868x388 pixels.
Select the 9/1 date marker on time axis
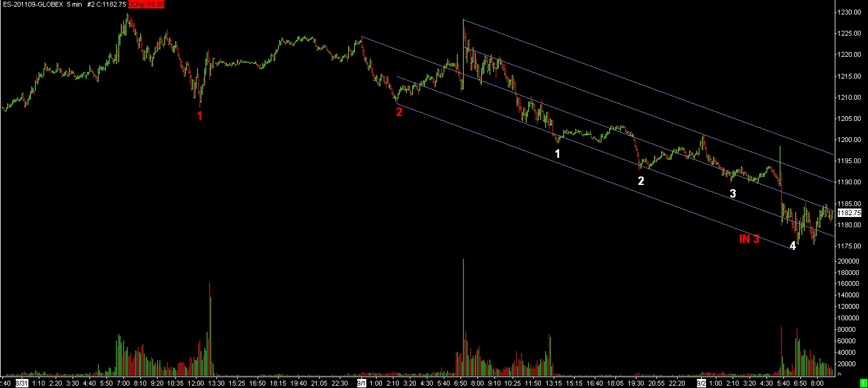361,383
